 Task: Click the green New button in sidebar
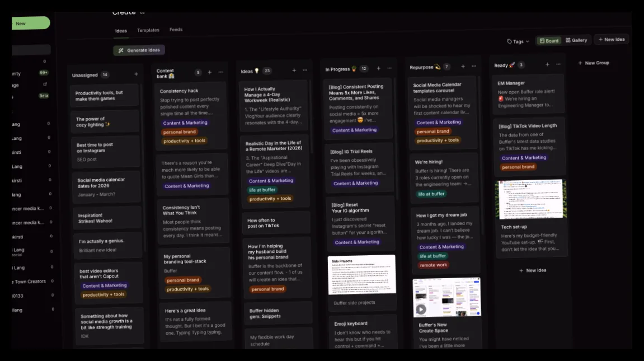tap(31, 23)
